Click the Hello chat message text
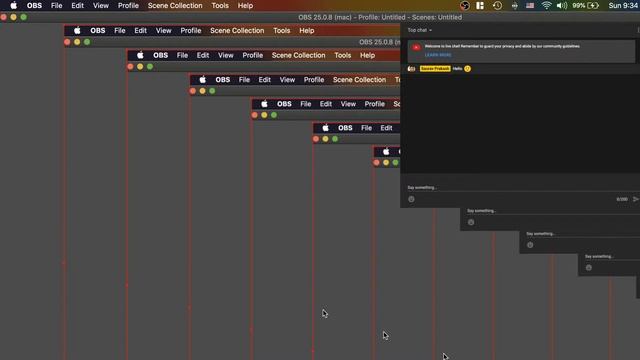This screenshot has height=360, width=640. [457, 69]
